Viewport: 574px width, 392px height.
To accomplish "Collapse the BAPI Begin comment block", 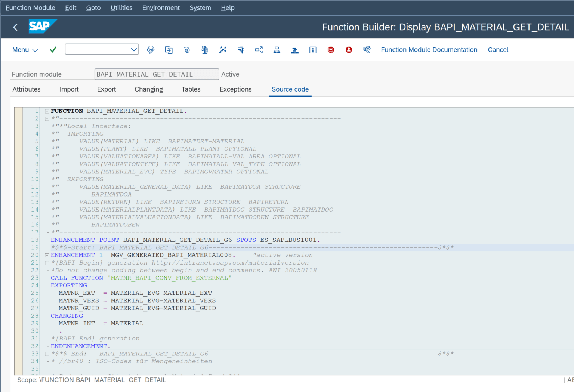I will click(47, 262).
